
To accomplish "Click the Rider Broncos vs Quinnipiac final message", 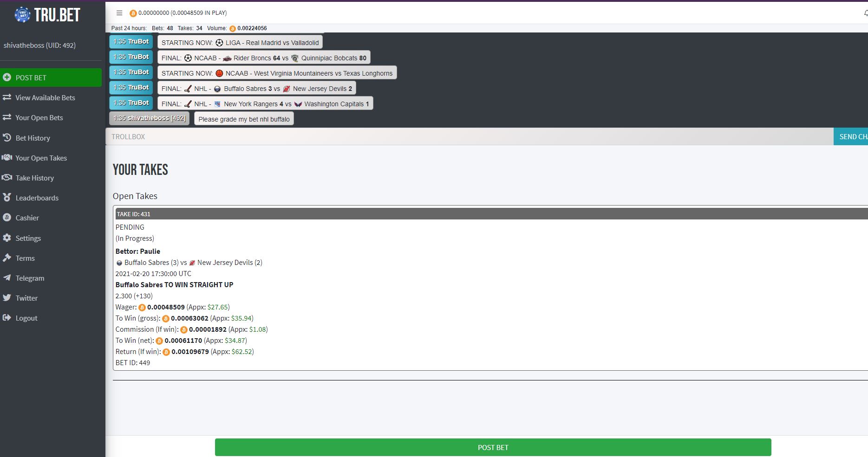I will click(x=264, y=58).
